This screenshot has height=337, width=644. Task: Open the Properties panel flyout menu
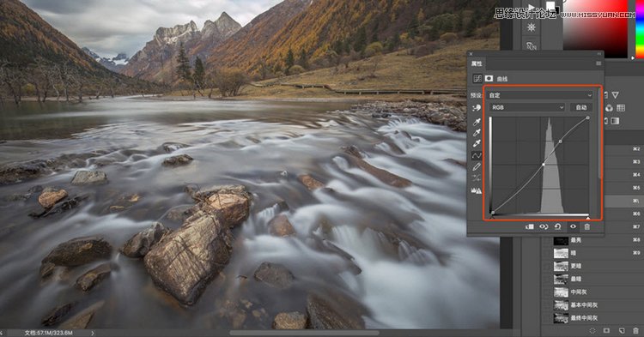point(598,63)
